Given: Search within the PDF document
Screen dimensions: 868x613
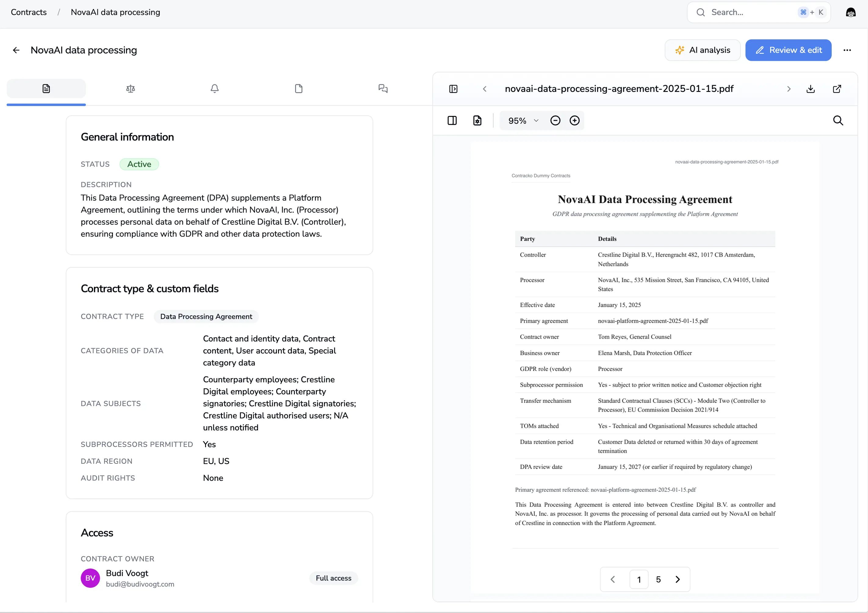Looking at the screenshot, I should pyautogui.click(x=838, y=121).
